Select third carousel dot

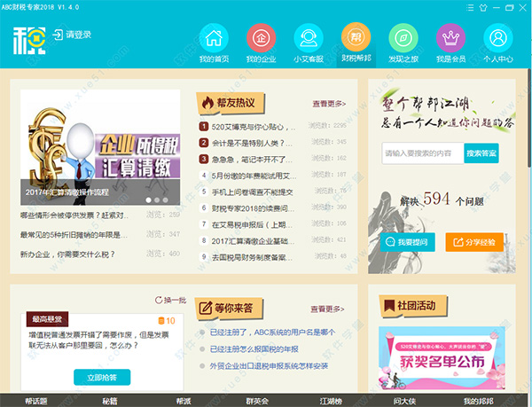[165, 200]
